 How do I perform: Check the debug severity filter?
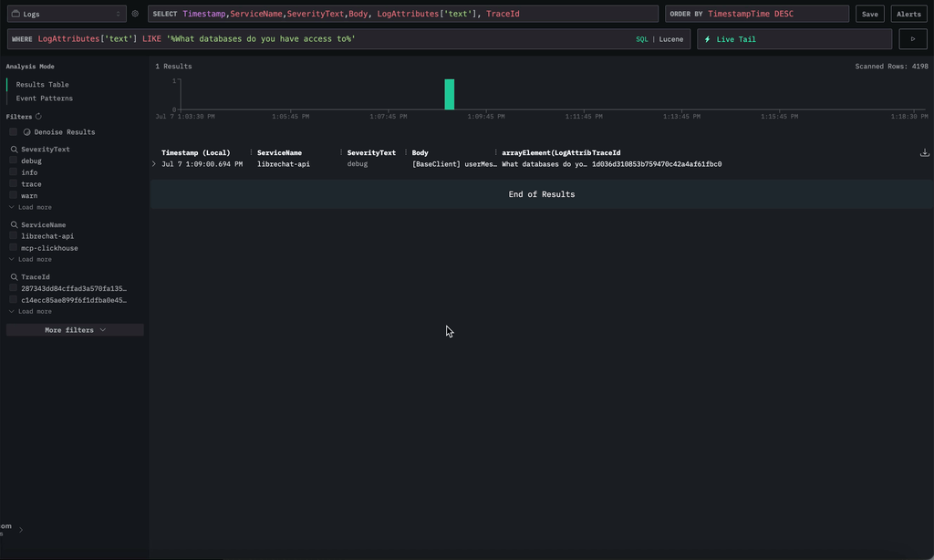click(x=14, y=161)
